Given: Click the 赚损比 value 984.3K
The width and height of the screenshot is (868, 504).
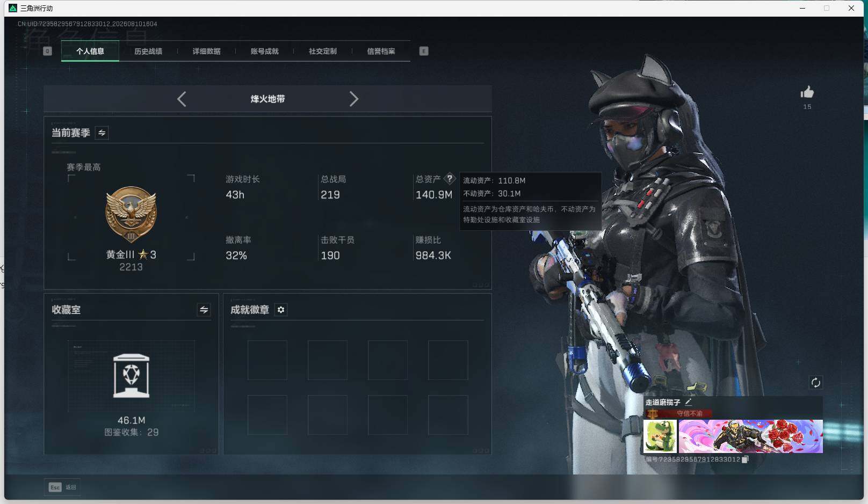Looking at the screenshot, I should pos(433,255).
